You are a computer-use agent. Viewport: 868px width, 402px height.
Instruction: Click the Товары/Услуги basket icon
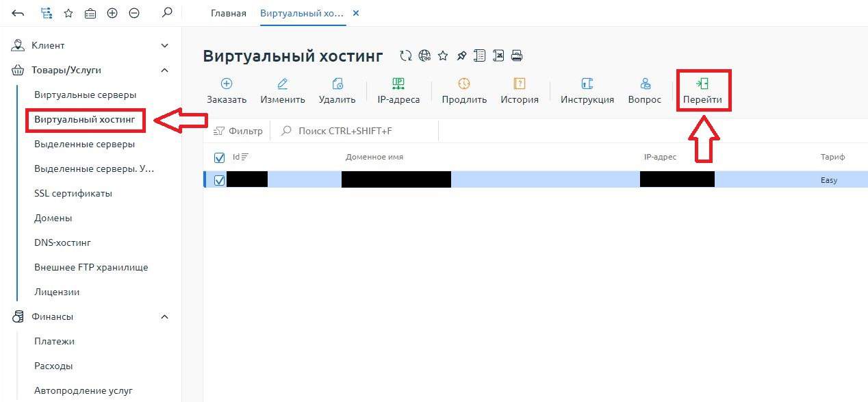pos(18,70)
